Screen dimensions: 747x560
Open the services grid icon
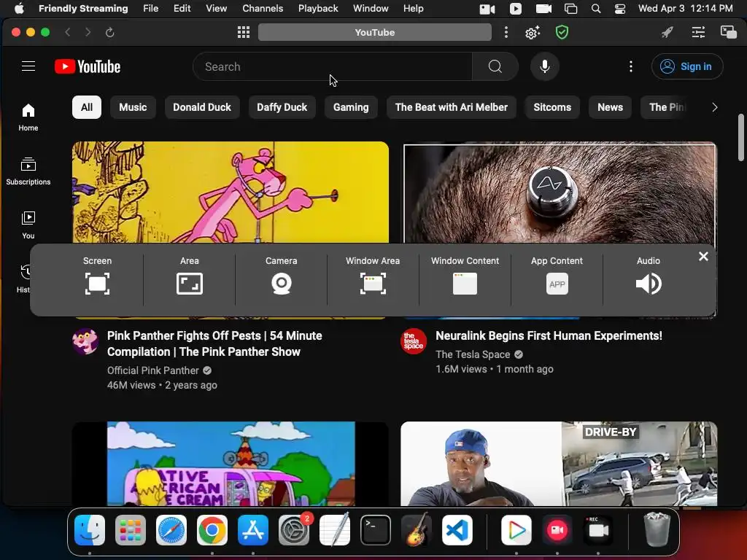[244, 32]
